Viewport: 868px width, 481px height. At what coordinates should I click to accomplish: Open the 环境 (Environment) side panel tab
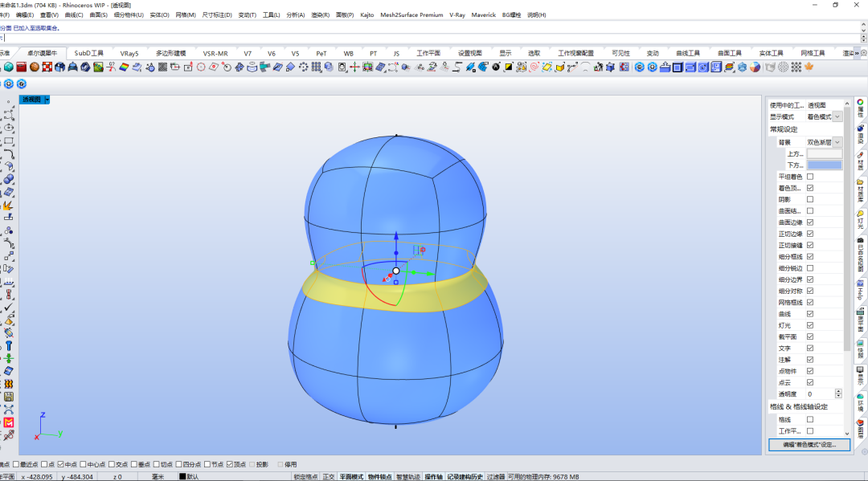point(861,403)
